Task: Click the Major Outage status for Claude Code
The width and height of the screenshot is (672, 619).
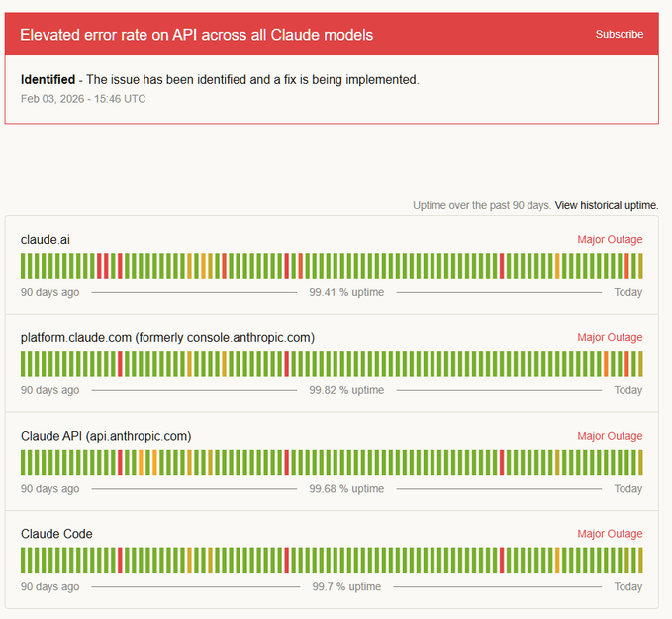Action: [610, 534]
